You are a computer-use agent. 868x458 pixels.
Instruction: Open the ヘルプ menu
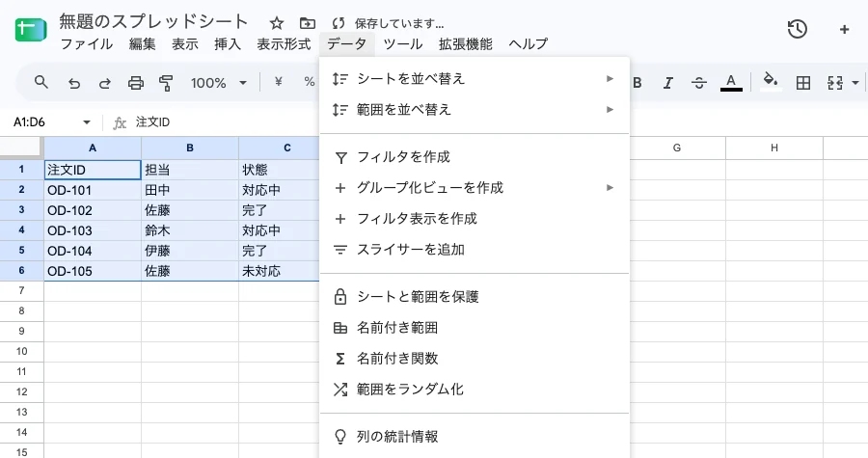[x=529, y=43]
